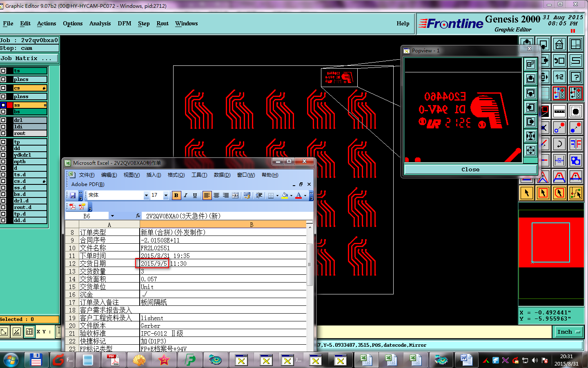
Task: Select the rectangle area selection pointer
Action: click(x=543, y=193)
